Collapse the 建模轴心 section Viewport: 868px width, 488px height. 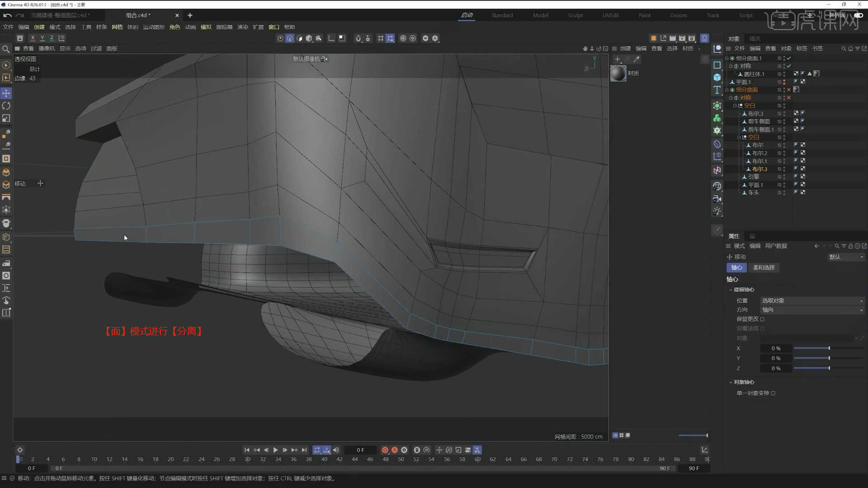pyautogui.click(x=731, y=290)
